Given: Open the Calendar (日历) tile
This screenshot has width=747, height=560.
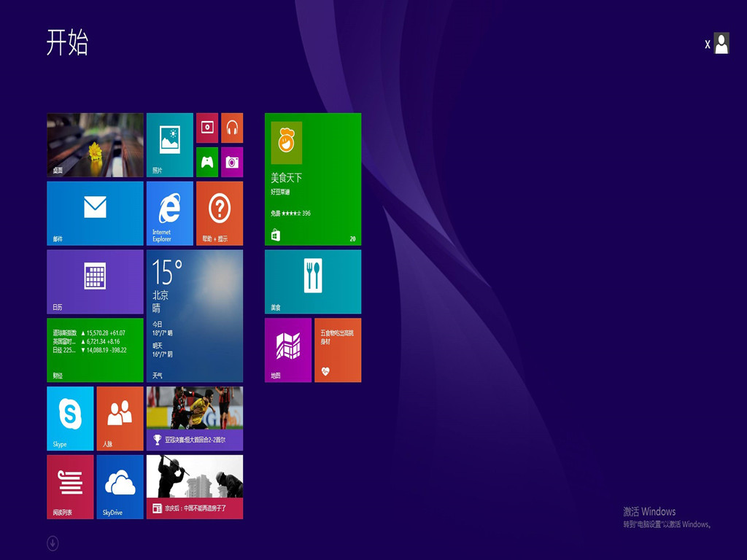Looking at the screenshot, I should tap(95, 281).
